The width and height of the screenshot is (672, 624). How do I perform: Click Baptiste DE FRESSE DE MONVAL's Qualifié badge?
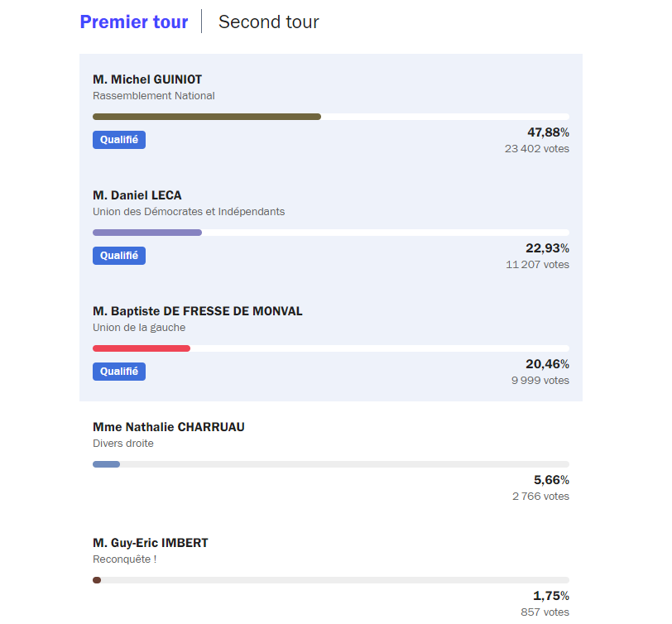(x=119, y=372)
